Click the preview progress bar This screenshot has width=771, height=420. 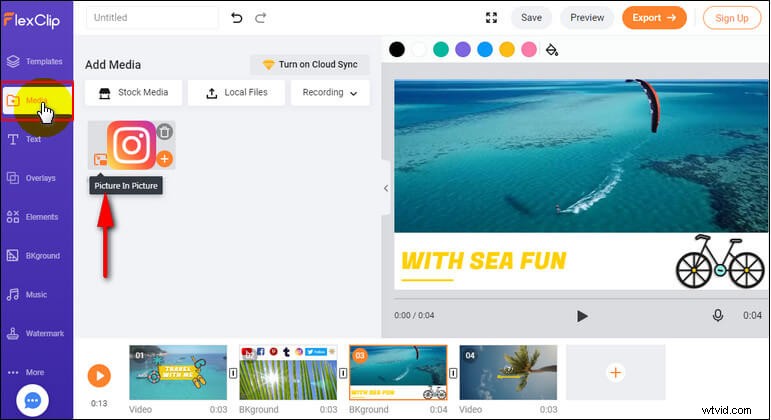tap(580, 299)
